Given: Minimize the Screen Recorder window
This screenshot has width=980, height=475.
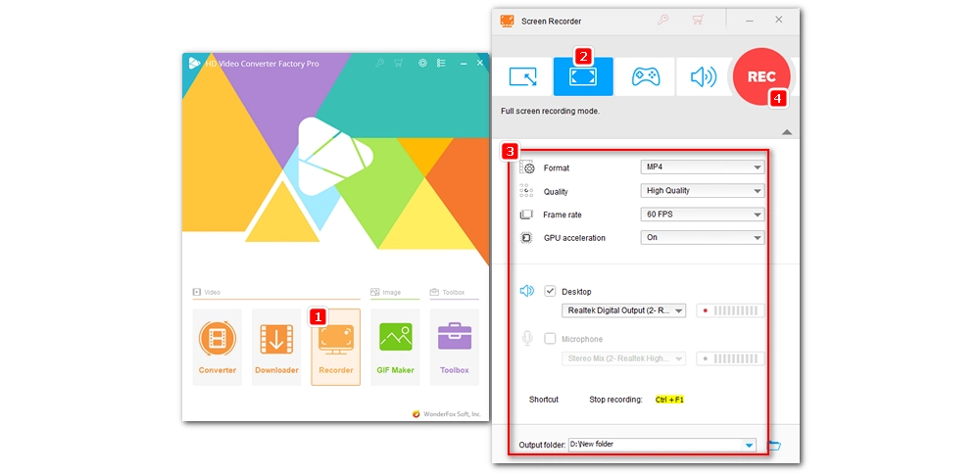Looking at the screenshot, I should click(750, 20).
